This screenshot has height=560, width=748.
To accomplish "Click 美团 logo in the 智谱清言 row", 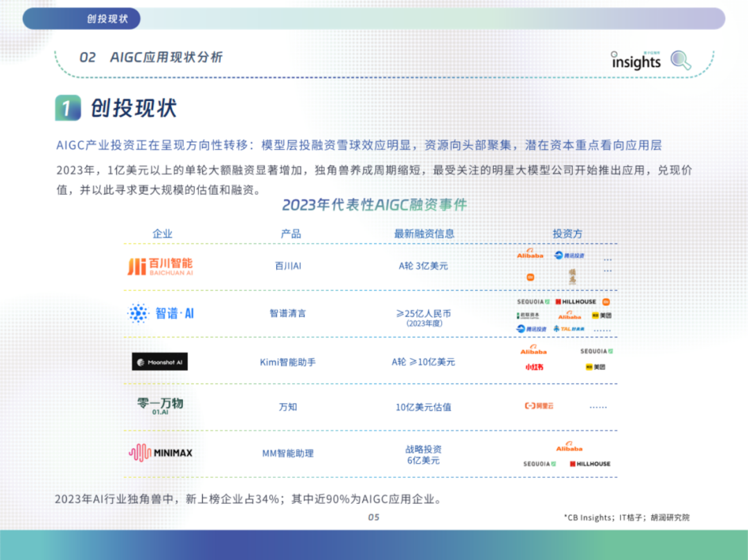I will [602, 316].
